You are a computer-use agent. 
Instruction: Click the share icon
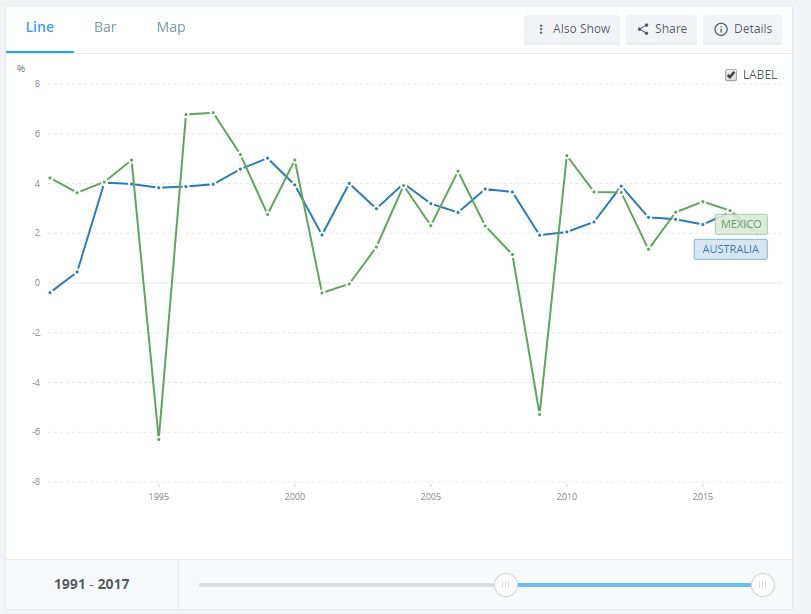coord(643,29)
